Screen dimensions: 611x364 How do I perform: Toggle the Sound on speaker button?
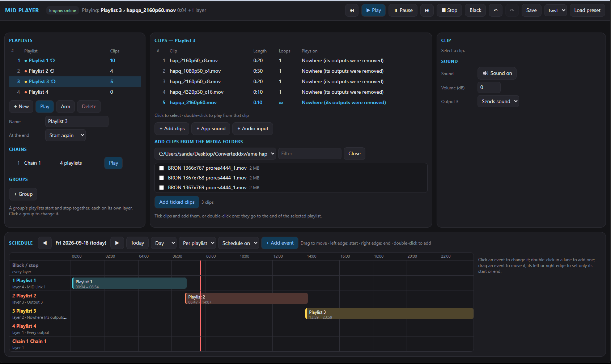pyautogui.click(x=497, y=73)
